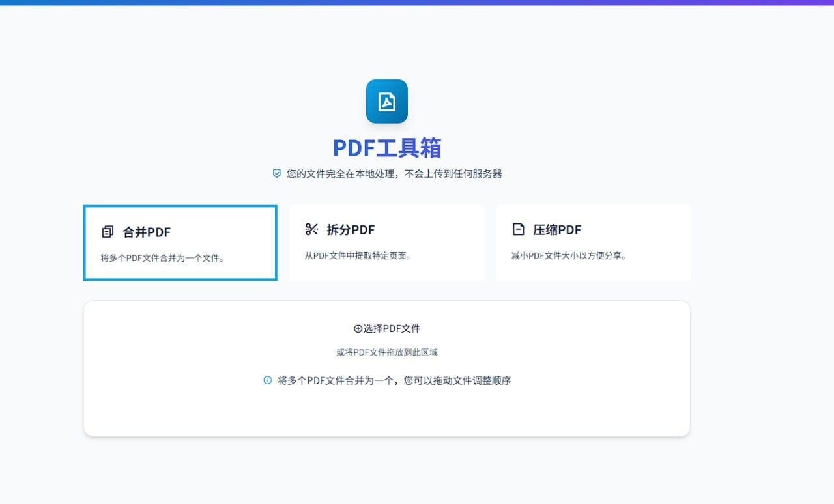The height and width of the screenshot is (504, 834).
Task: Click the 或将PDF文件拖放到此区域 text
Action: pos(386,352)
